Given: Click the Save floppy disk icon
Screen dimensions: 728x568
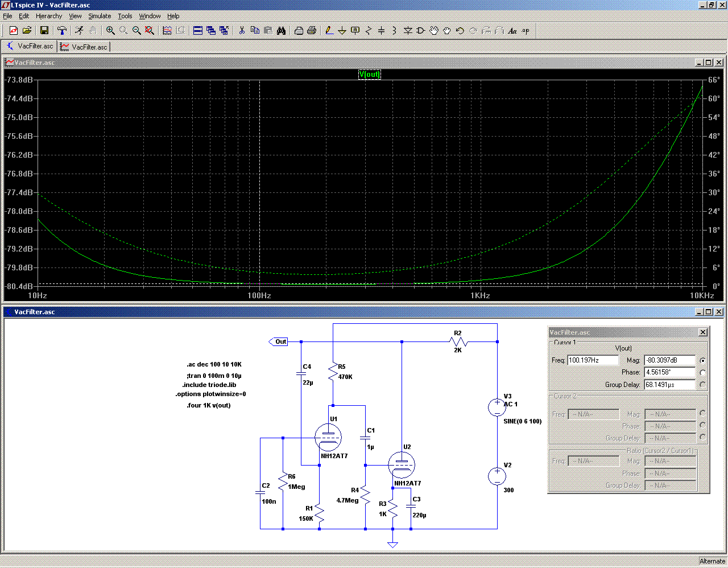Looking at the screenshot, I should [44, 31].
